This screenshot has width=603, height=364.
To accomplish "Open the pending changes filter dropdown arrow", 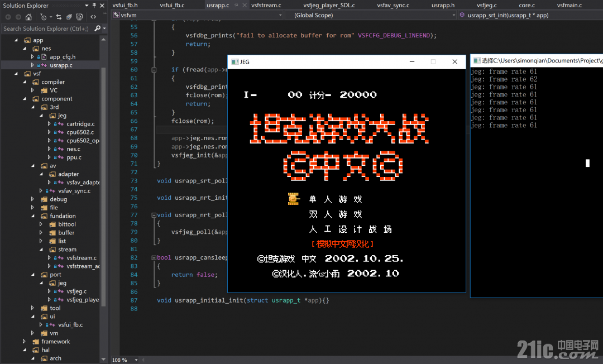I will 50,17.
